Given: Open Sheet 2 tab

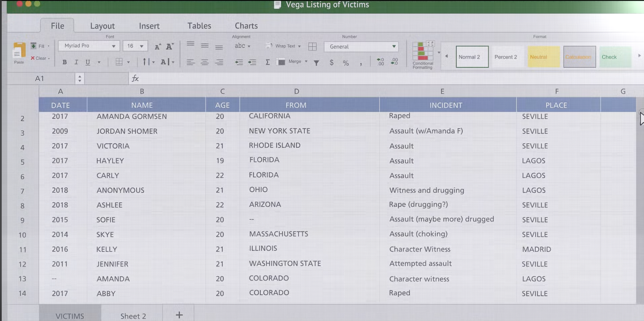Looking at the screenshot, I should click(x=133, y=316).
